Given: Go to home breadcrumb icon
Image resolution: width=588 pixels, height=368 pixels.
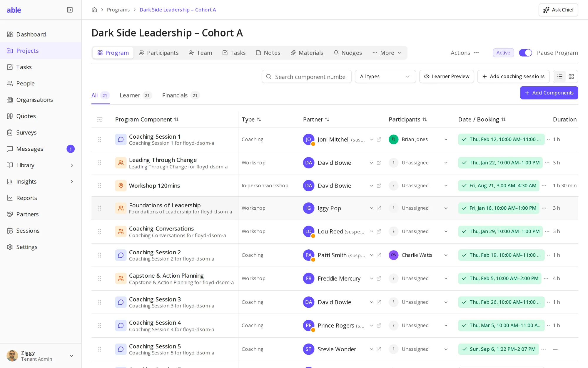Looking at the screenshot, I should click(94, 10).
